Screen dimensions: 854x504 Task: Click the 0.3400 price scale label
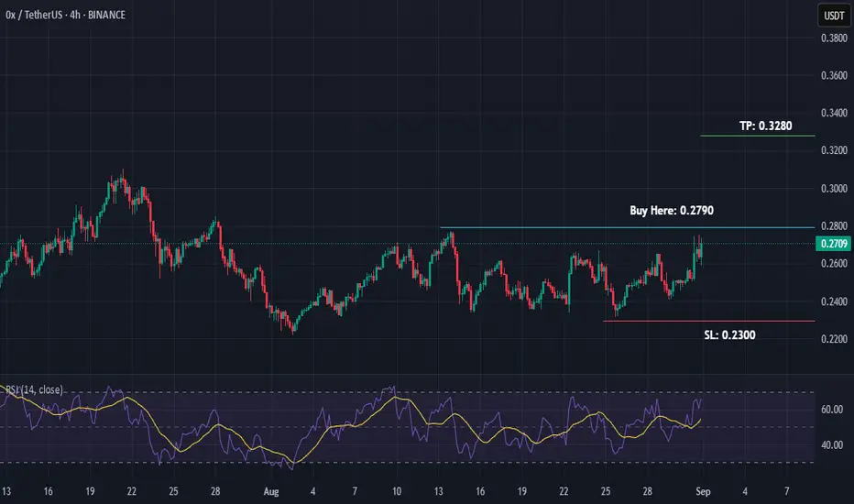[x=834, y=113]
